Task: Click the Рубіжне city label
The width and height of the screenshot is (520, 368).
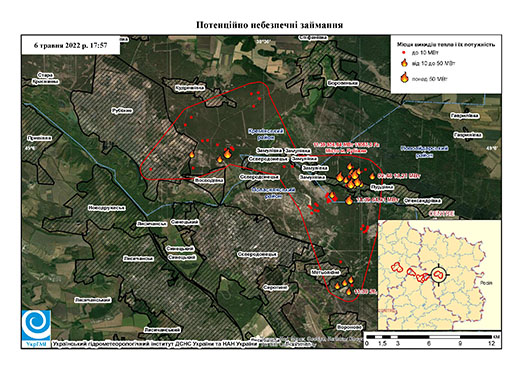Action: click(x=122, y=111)
